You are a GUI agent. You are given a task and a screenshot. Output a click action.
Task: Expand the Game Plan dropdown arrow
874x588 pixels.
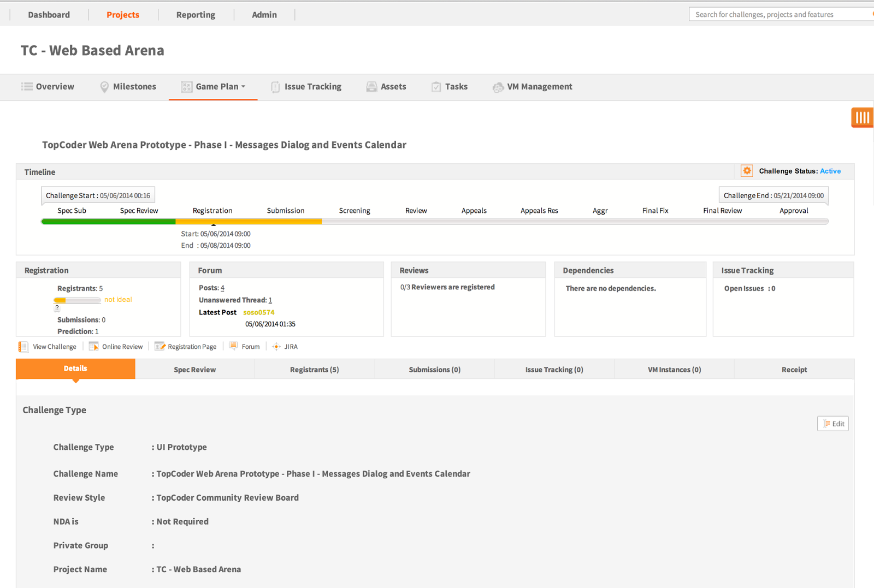tap(244, 87)
